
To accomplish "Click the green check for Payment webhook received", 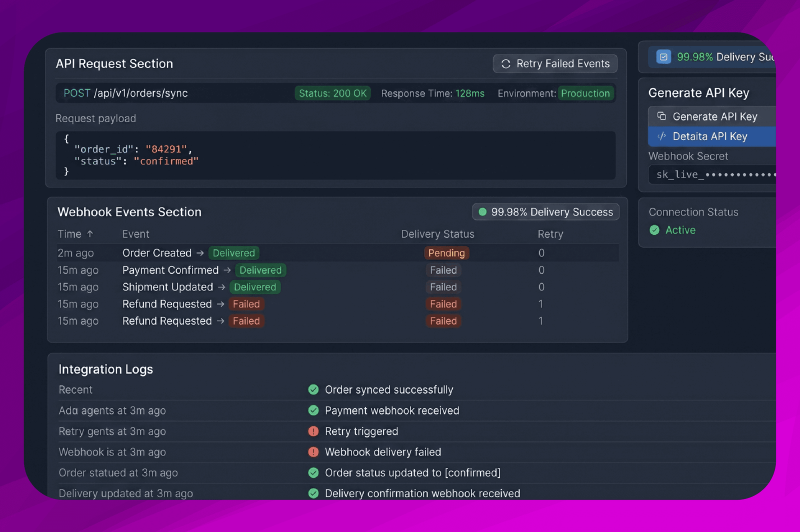I will coord(313,410).
